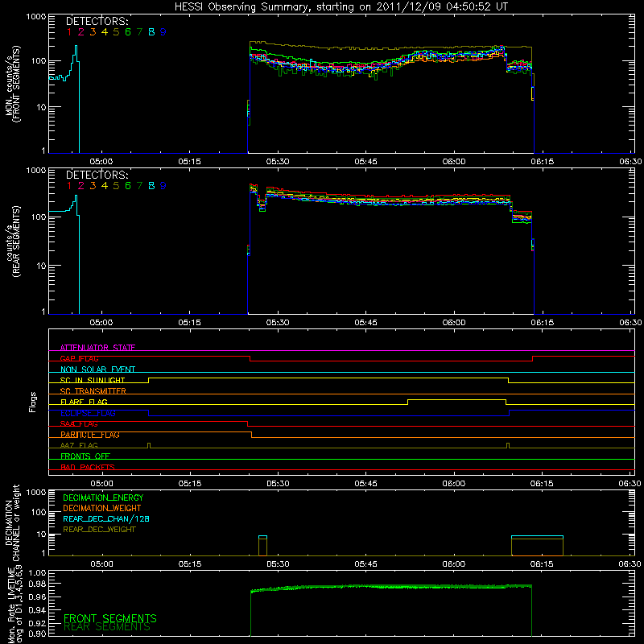Click the REAR_DEC_CHAN/128 legend entry
644x644 pixels.
point(106,519)
